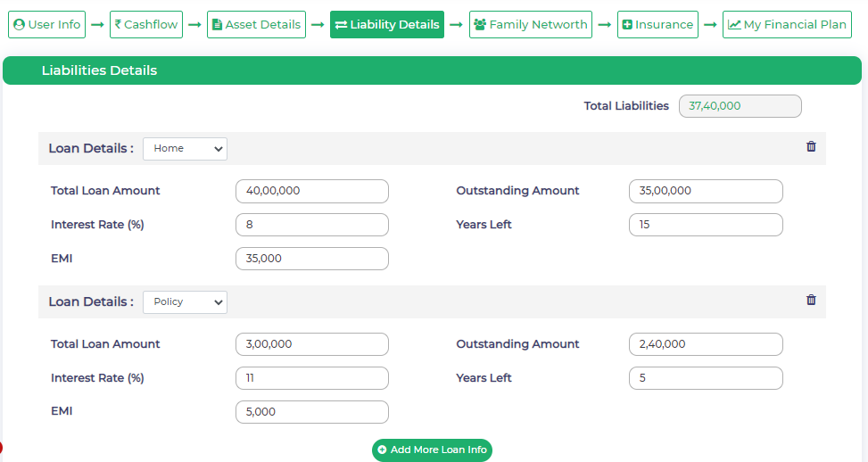Expand the Policy loan type dropdown
Viewport: 868px width, 462px height.
(x=185, y=302)
